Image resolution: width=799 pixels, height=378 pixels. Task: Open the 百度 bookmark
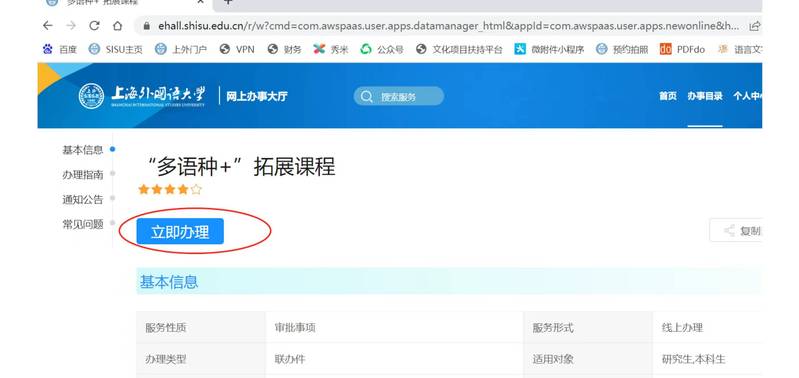point(60,49)
